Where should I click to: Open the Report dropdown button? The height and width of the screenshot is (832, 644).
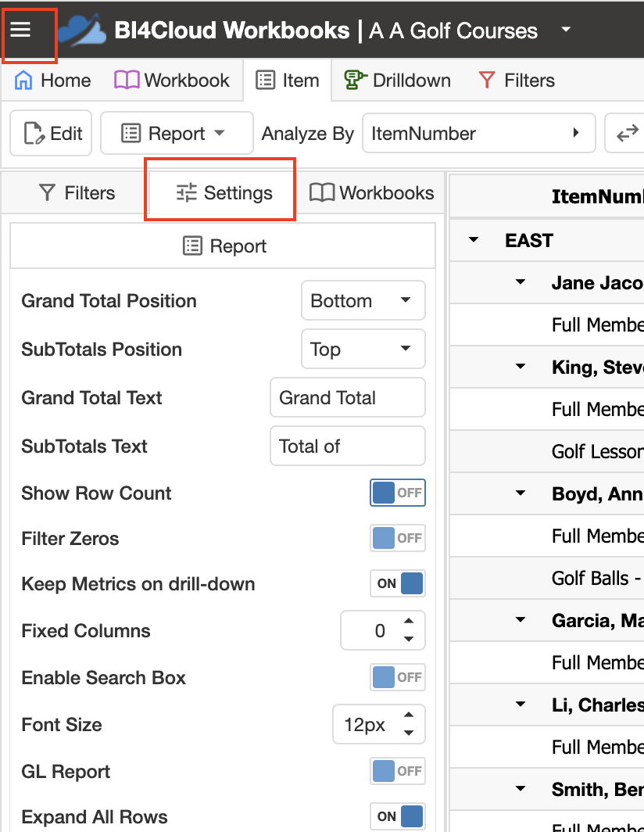click(x=177, y=133)
